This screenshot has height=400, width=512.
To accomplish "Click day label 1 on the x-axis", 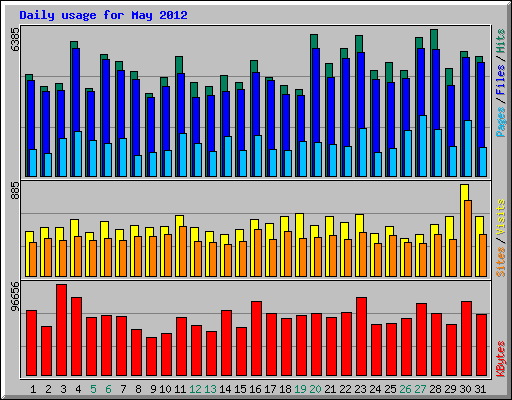I will [x=33, y=389].
